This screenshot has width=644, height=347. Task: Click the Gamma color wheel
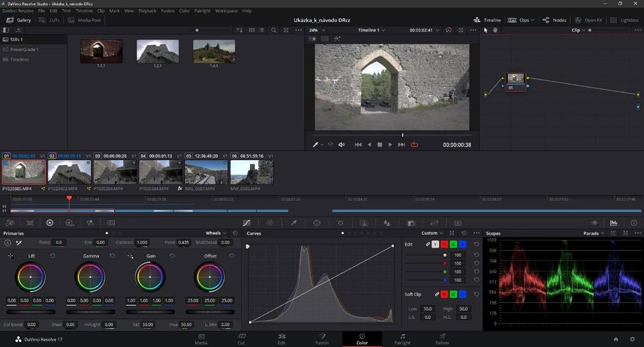click(91, 276)
